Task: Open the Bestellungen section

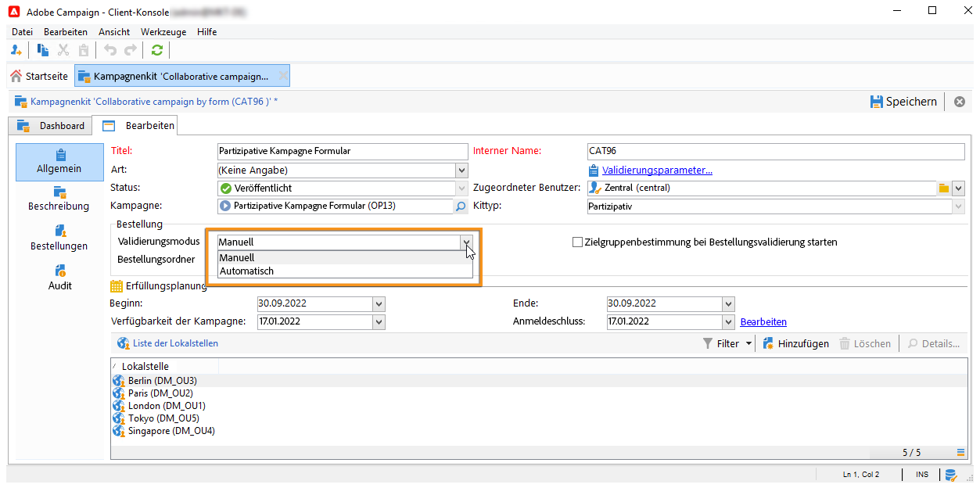Action: click(59, 239)
